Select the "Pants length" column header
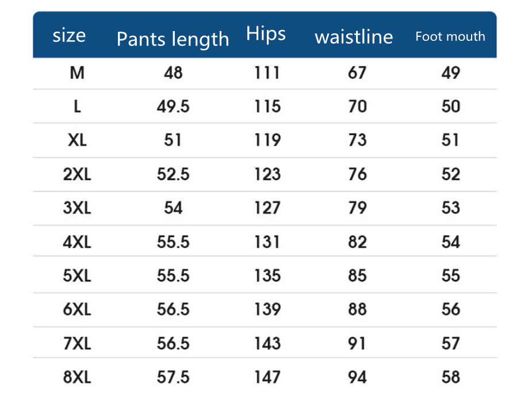The height and width of the screenshot is (405, 532). (x=173, y=39)
